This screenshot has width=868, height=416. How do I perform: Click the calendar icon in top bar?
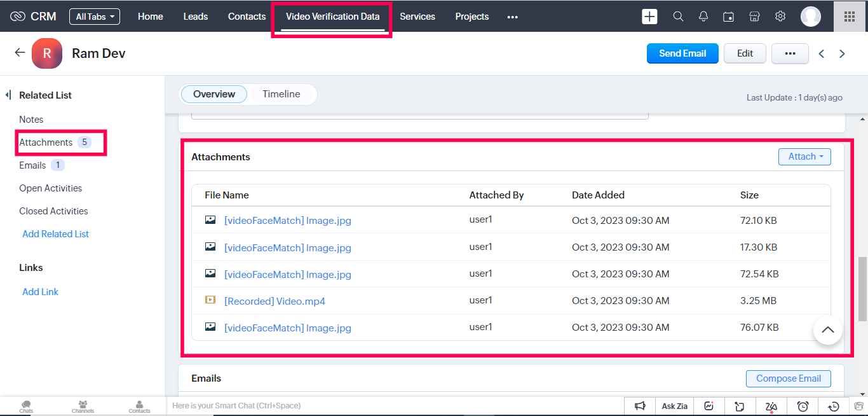tap(729, 17)
